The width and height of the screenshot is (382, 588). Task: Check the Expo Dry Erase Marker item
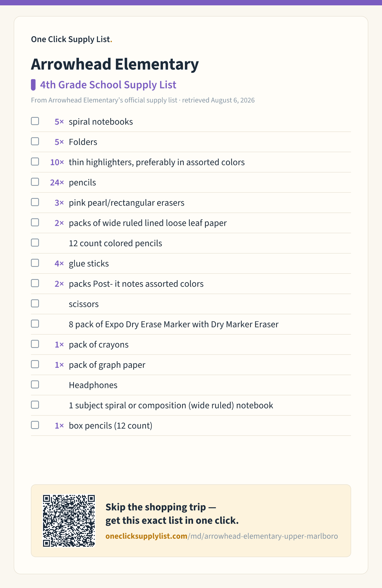(x=35, y=324)
